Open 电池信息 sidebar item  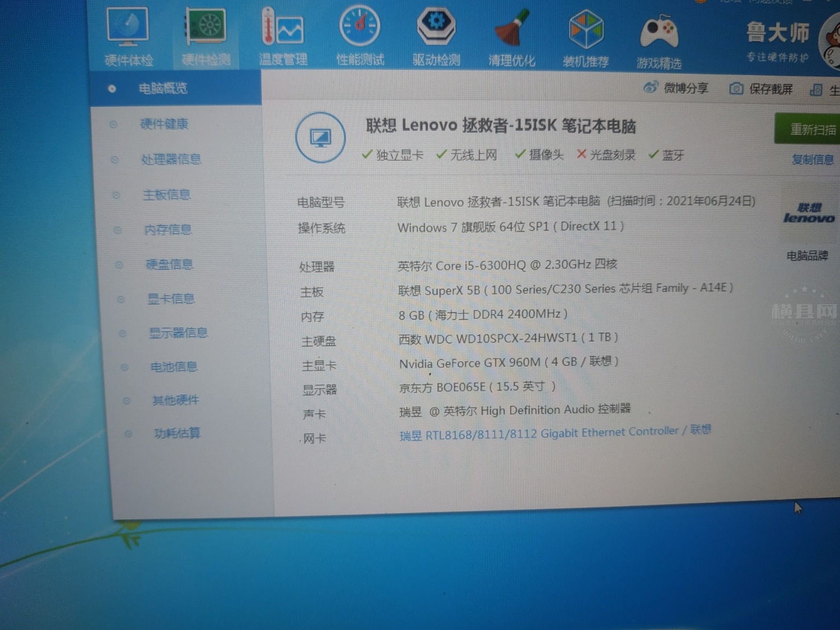[174, 366]
